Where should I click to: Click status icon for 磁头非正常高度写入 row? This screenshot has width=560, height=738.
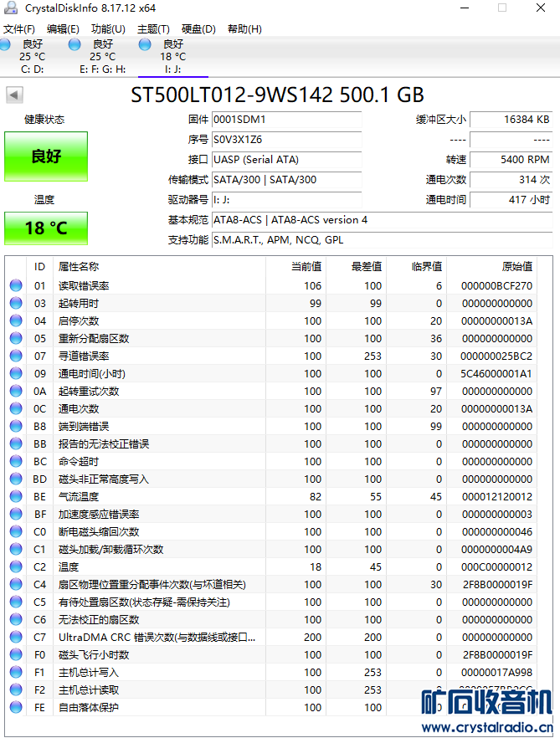(x=16, y=479)
